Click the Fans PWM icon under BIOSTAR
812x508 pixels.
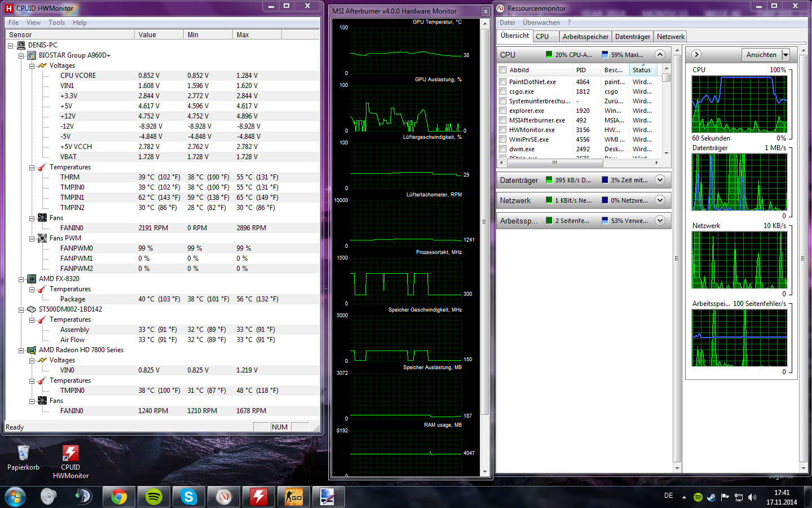pos(42,238)
